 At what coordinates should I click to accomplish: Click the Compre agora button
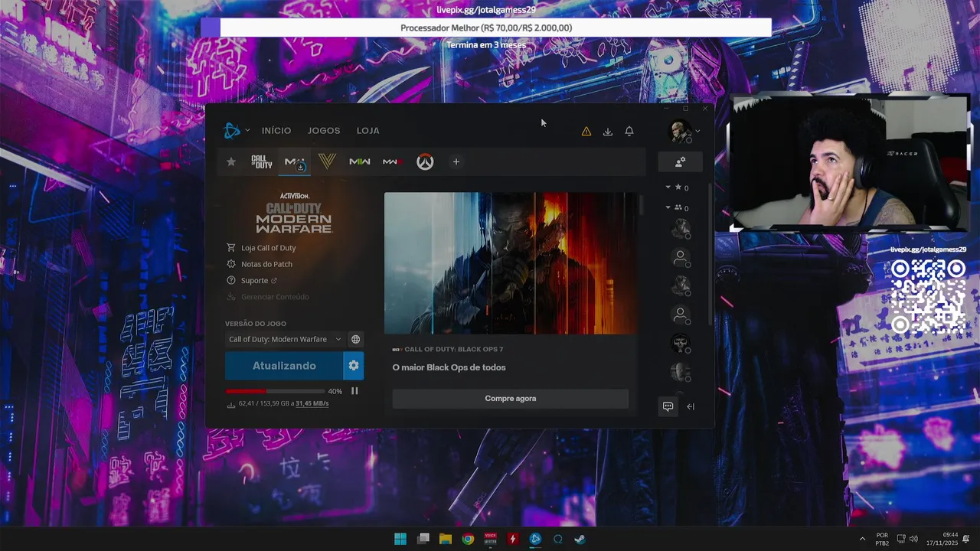(x=511, y=399)
